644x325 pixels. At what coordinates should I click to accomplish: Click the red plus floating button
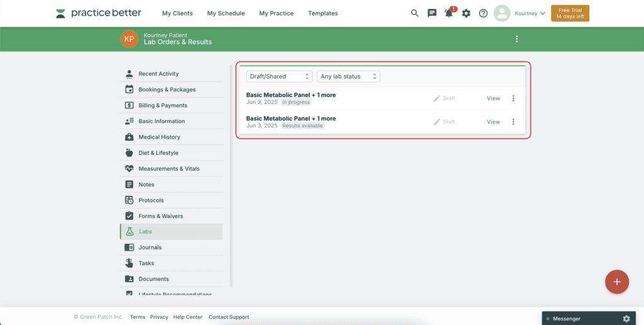[x=617, y=282]
